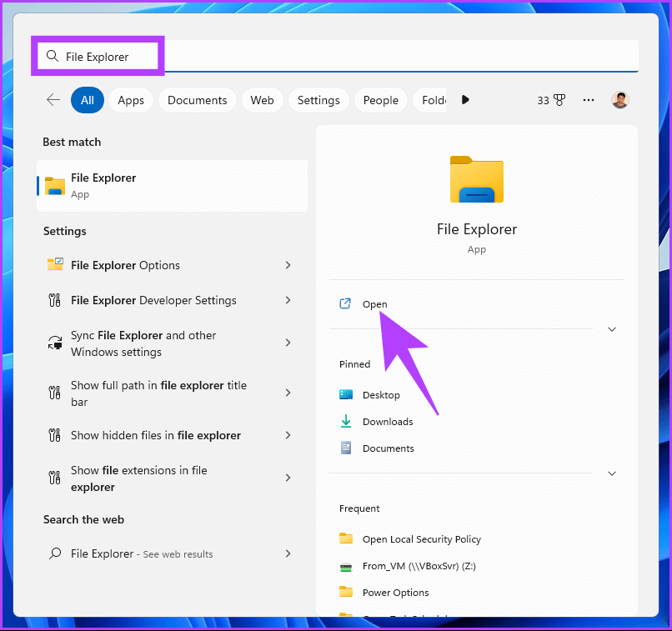Switch to the Apps filter tab

131,100
